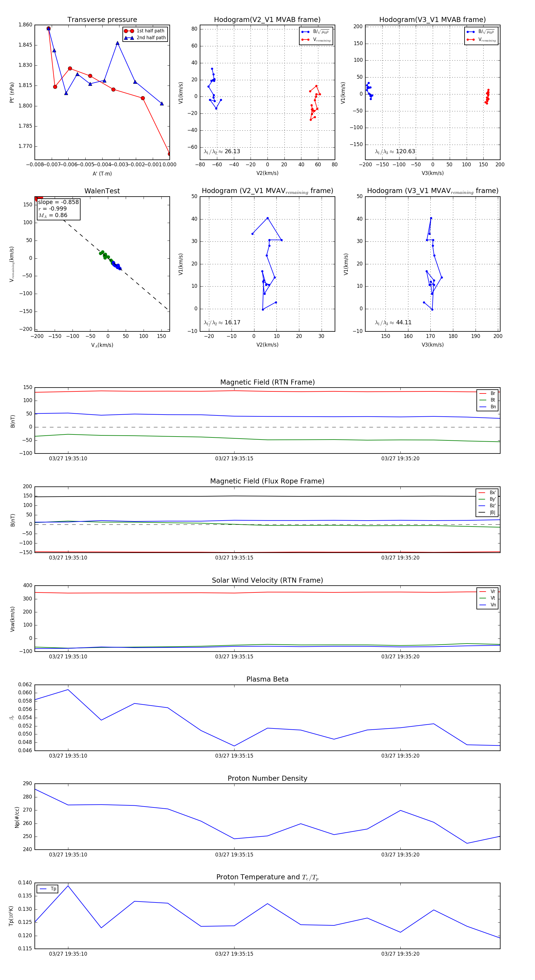Click 'Magnetic Field (Flux Rope Frame)' title

pyautogui.click(x=267, y=481)
